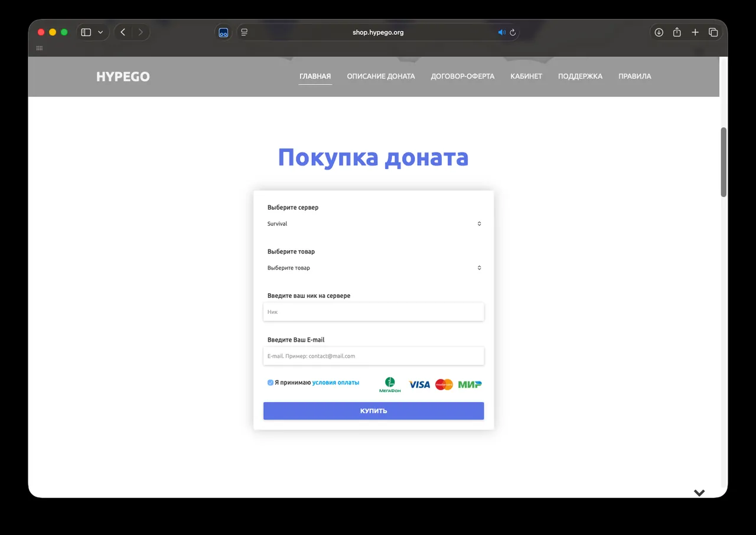Uncheck the Я принимаю checkbox
The height and width of the screenshot is (535, 756).
(271, 382)
